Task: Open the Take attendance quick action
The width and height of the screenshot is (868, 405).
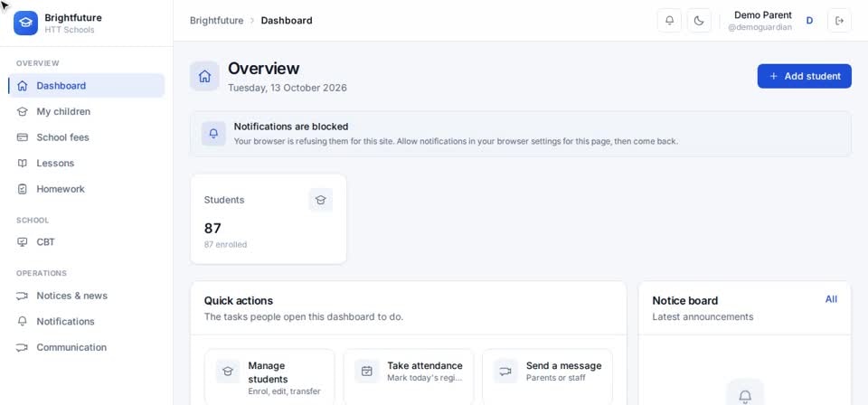Action: 409,377
